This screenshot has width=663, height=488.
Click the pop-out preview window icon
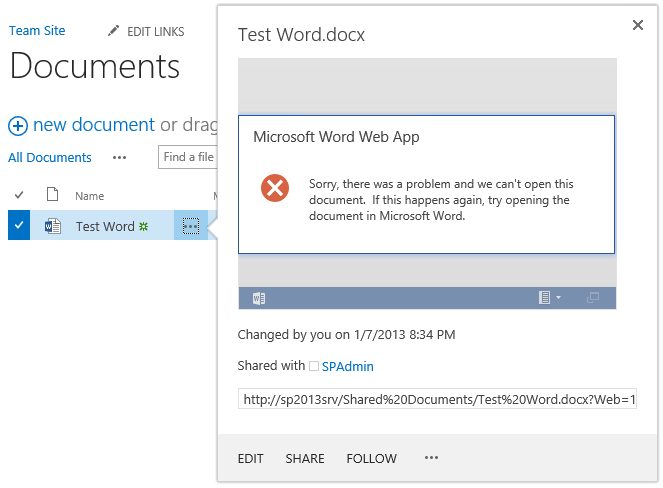click(x=592, y=298)
